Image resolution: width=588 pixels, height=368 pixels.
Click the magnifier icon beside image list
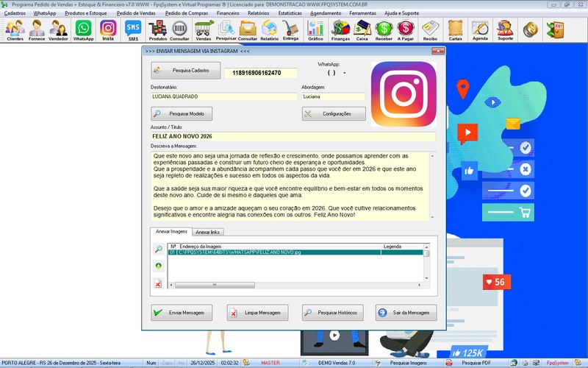pos(158,249)
